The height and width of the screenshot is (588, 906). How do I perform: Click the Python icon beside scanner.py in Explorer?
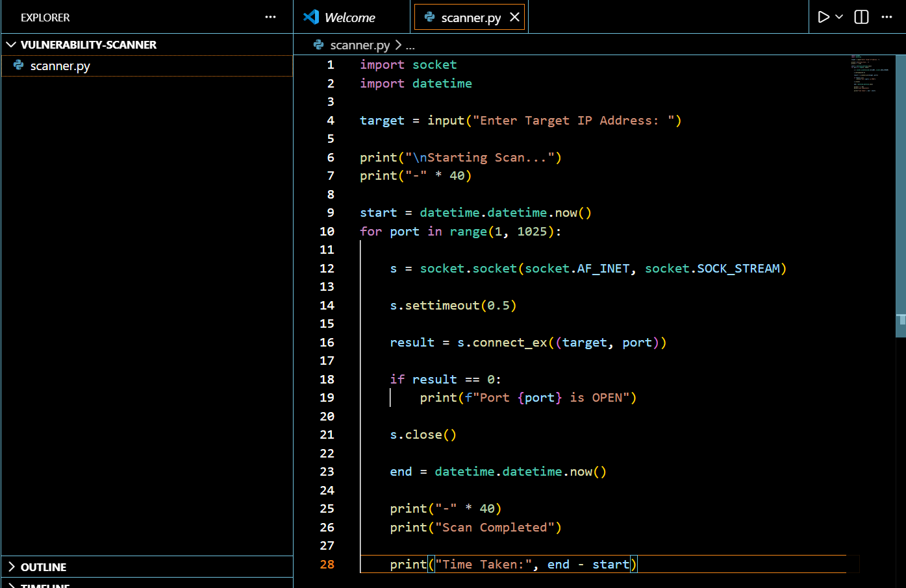tap(19, 66)
